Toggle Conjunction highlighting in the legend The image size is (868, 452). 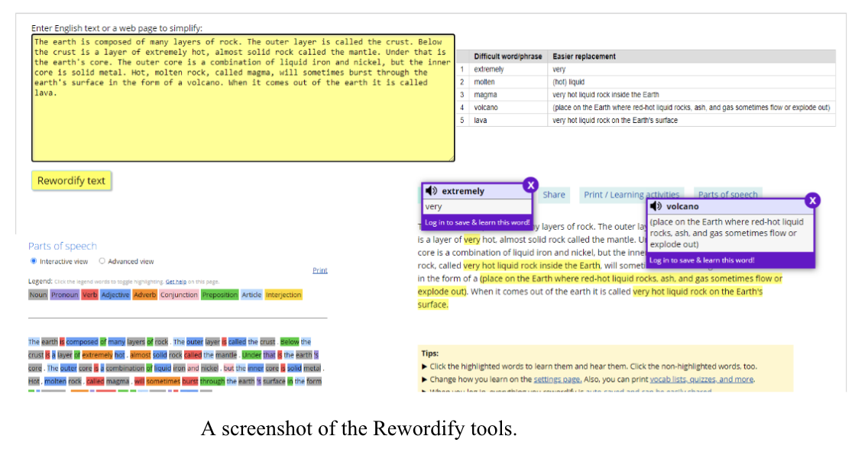coord(179,295)
